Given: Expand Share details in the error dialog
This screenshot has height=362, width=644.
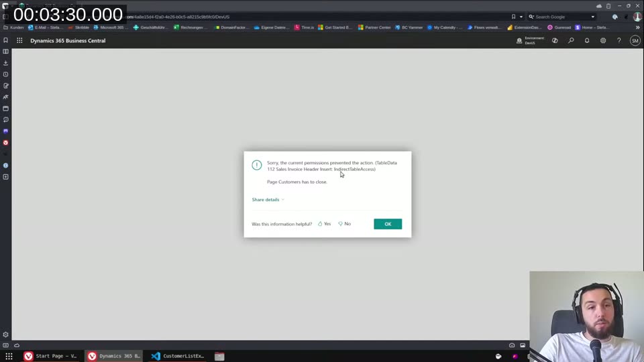Looking at the screenshot, I should [268, 200].
